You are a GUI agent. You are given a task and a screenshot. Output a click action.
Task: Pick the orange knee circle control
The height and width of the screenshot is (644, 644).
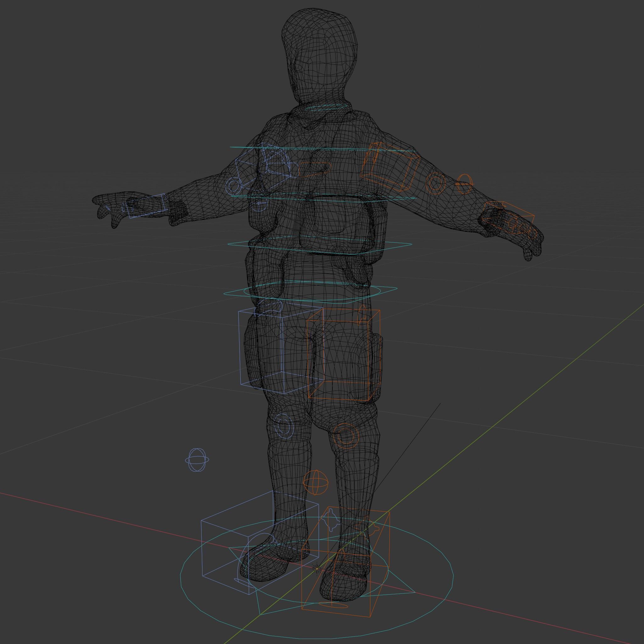[346, 436]
